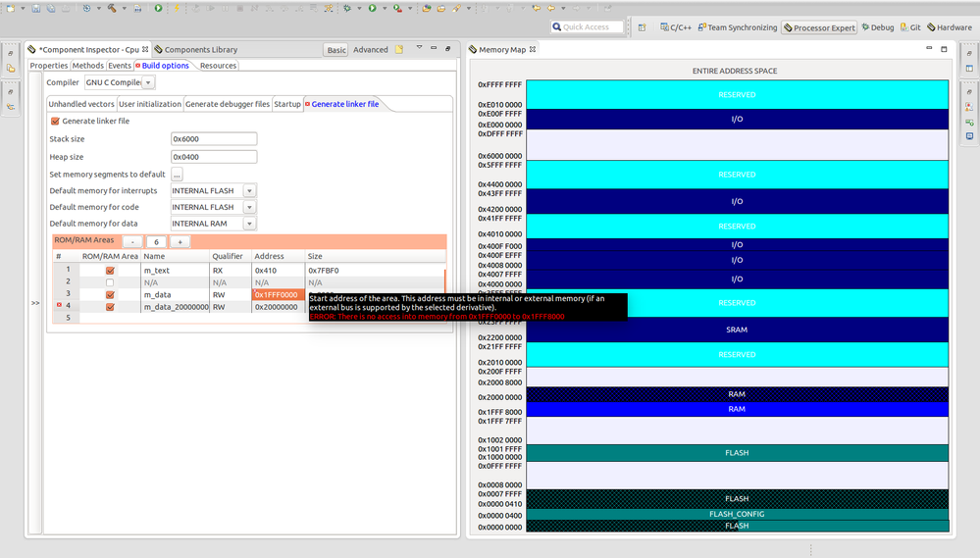Close the Memory Map view tab

[533, 49]
